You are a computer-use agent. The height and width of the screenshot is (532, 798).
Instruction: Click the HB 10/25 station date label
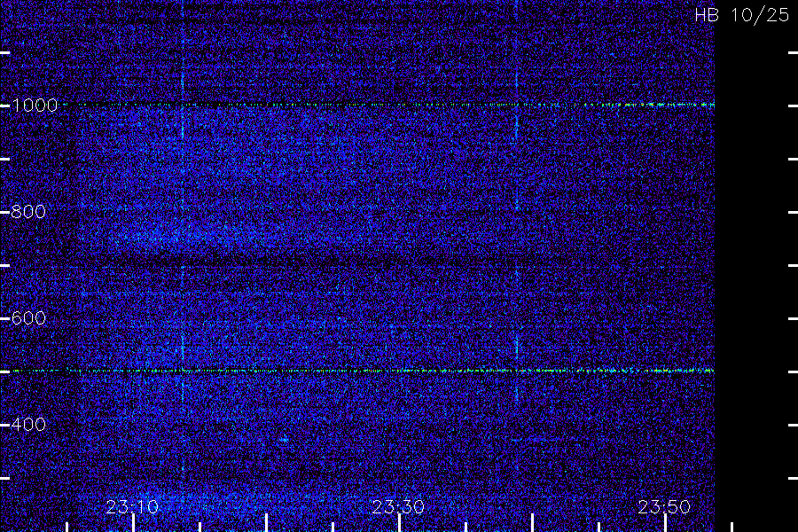pyautogui.click(x=742, y=15)
